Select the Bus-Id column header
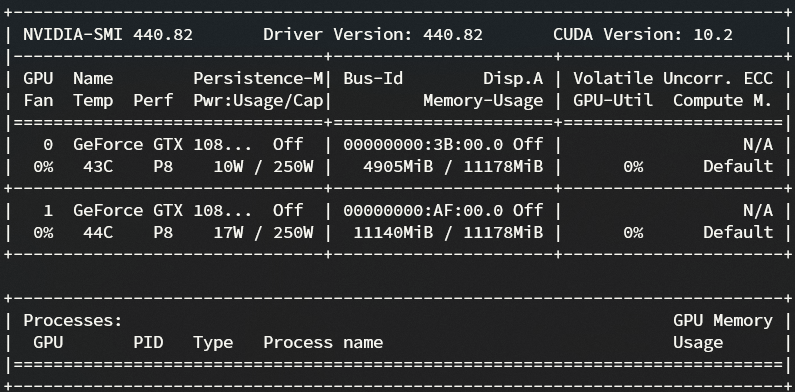The image size is (795, 392). (373, 79)
